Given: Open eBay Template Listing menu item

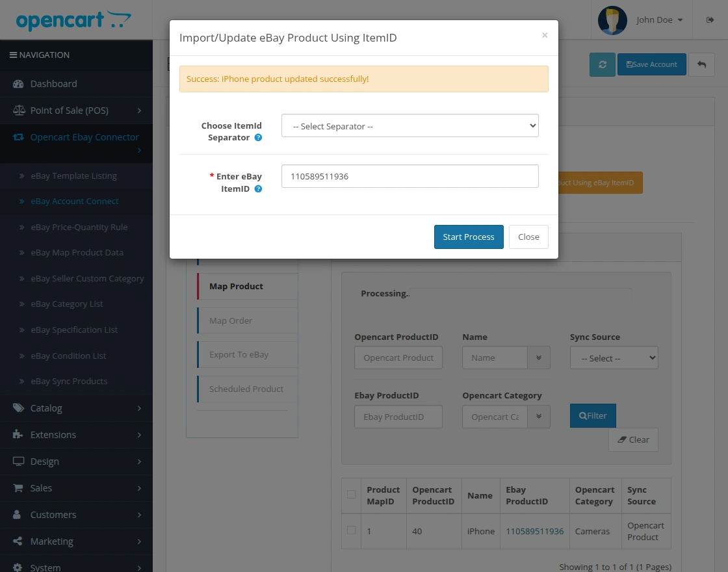Looking at the screenshot, I should click(74, 176).
